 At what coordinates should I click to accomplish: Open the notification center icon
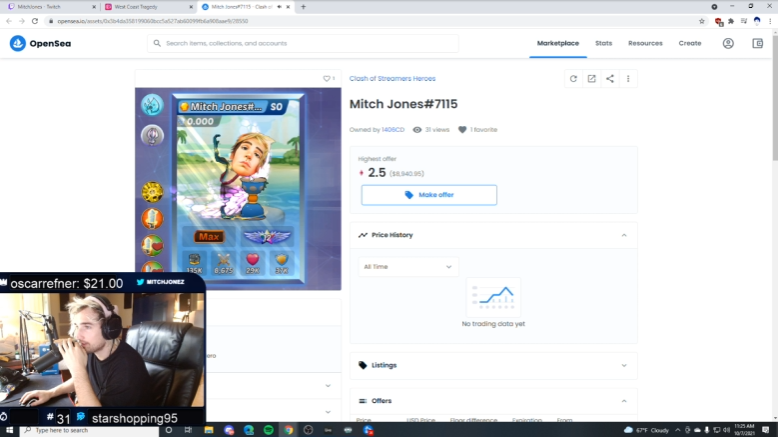(766, 430)
